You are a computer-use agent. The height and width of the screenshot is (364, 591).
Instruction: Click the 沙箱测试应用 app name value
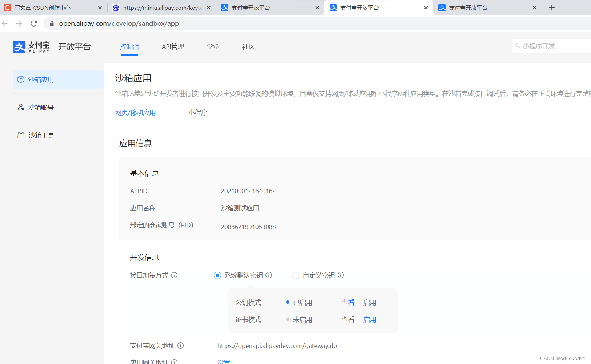coord(240,208)
